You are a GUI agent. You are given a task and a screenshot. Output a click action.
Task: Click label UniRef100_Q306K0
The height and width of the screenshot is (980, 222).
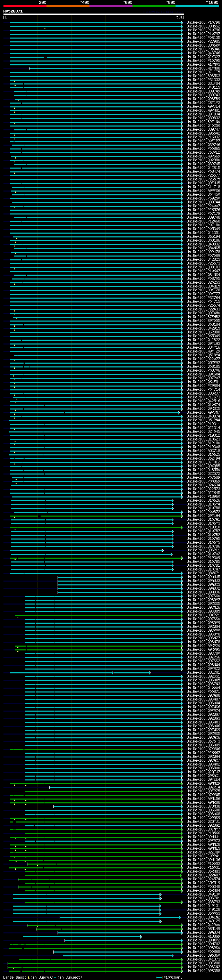(203, 45)
